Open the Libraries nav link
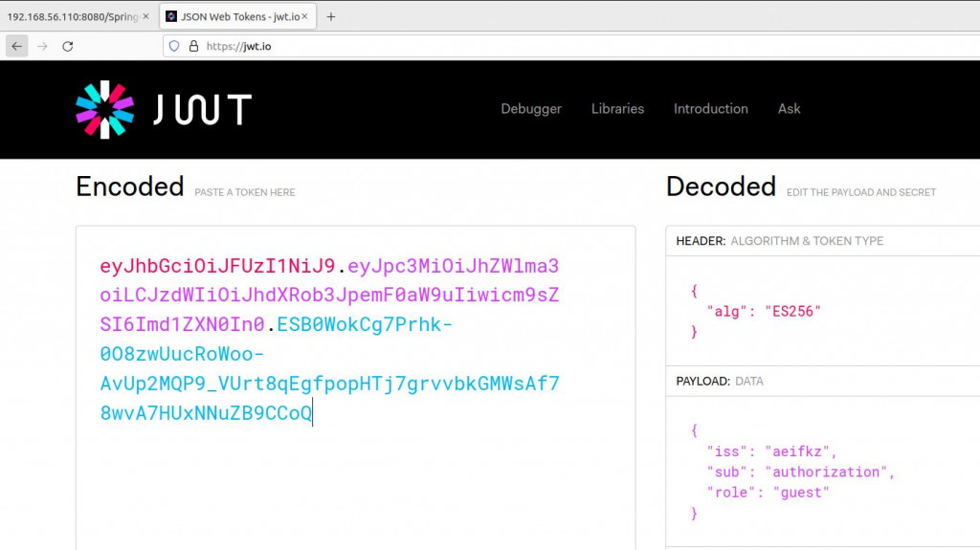This screenshot has height=550, width=980. click(x=617, y=109)
